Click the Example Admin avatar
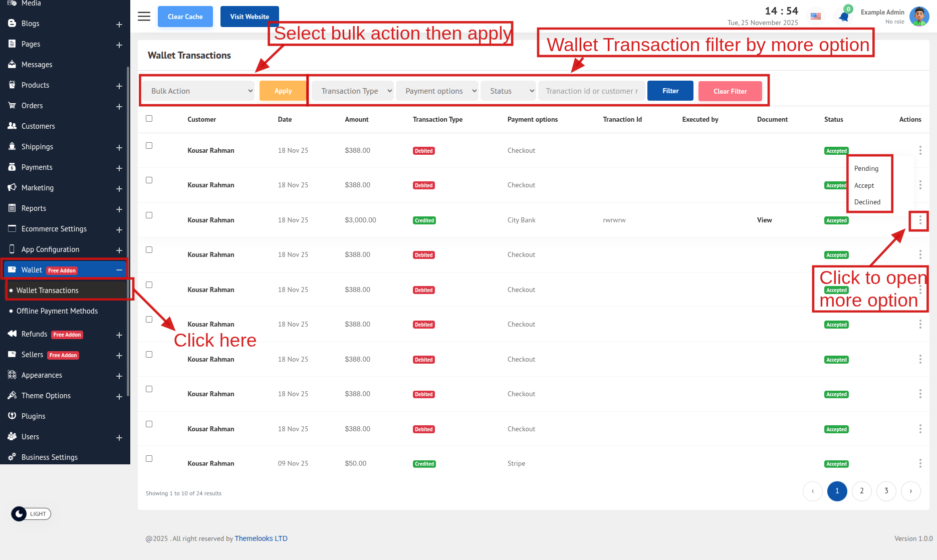 pos(919,17)
